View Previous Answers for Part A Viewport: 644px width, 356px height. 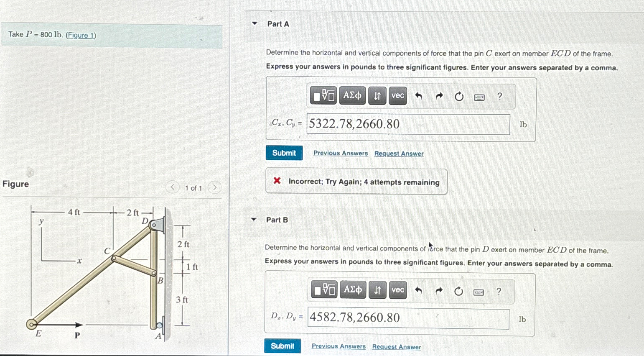[341, 153]
